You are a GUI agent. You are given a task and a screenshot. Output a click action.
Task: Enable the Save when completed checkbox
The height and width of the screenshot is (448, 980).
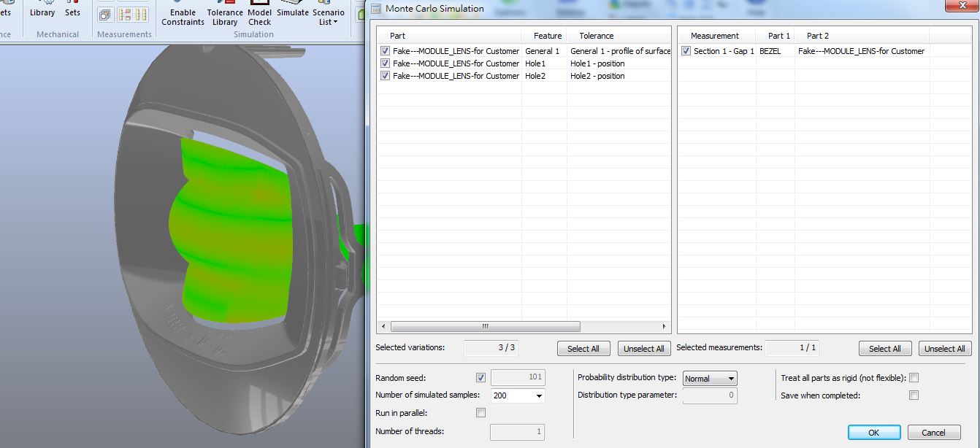pos(914,395)
